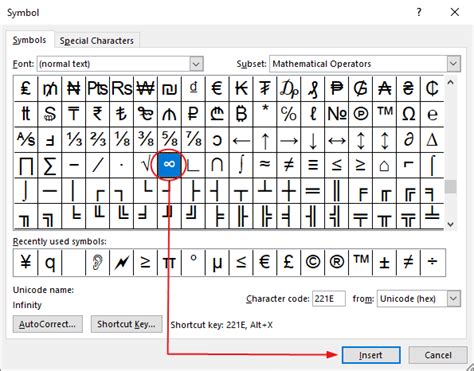Viewport: 474px width, 371px height.
Task: Choose the ear symbol in recently used
Action: [97, 262]
